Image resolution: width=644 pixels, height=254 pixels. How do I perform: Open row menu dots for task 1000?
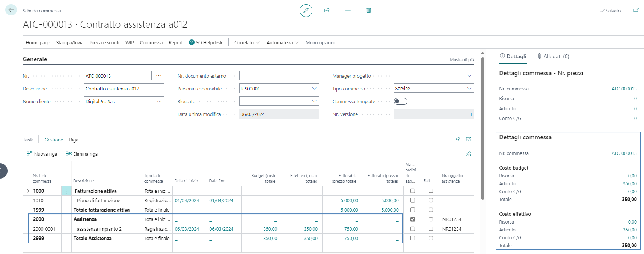coord(66,191)
